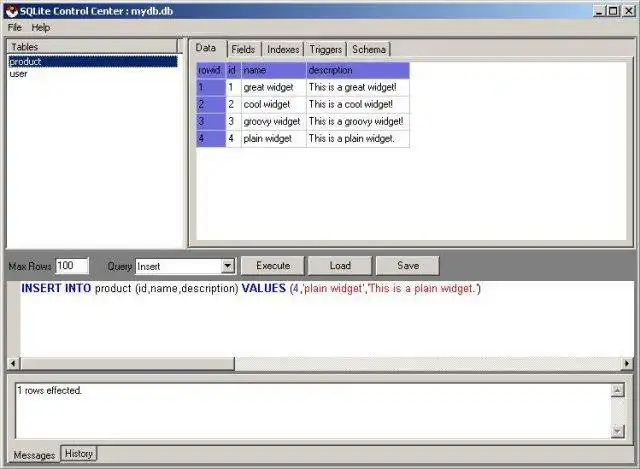Click the Save button
640x469 pixels.
pos(408,266)
